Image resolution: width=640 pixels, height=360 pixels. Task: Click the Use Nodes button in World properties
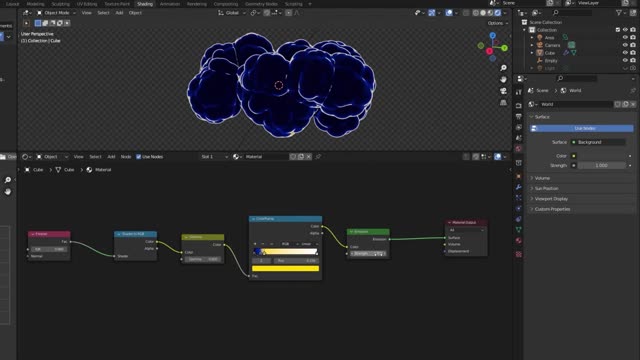pyautogui.click(x=582, y=128)
